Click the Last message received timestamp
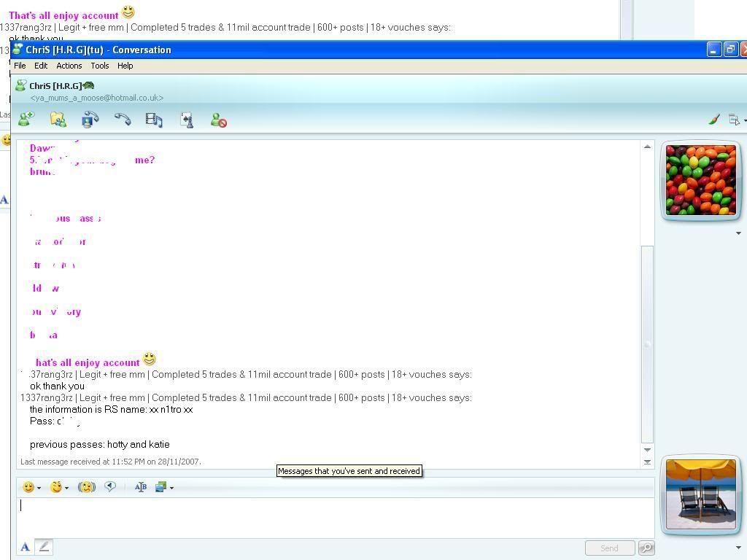Image resolution: width=747 pixels, height=560 pixels. click(111, 462)
